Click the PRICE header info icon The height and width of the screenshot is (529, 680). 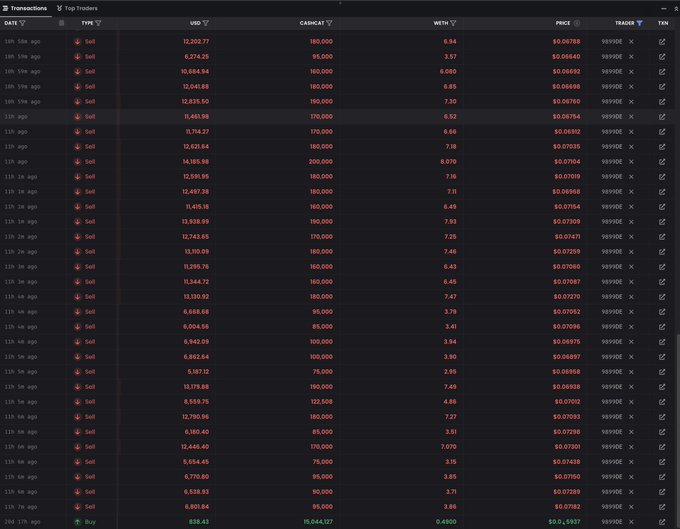(577, 23)
